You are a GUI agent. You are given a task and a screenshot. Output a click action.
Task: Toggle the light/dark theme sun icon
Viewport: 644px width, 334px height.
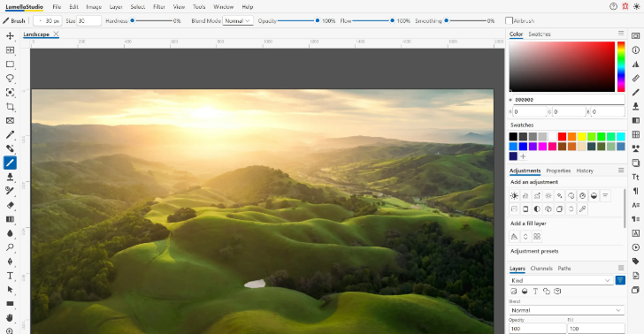(636, 6)
